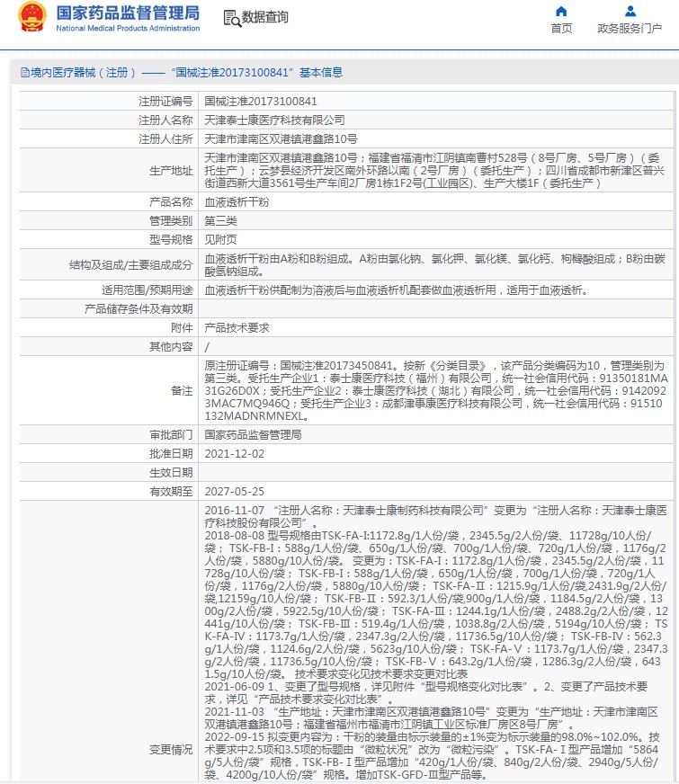Click product name 血液透析干粉
679x784 pixels.
coord(237,202)
